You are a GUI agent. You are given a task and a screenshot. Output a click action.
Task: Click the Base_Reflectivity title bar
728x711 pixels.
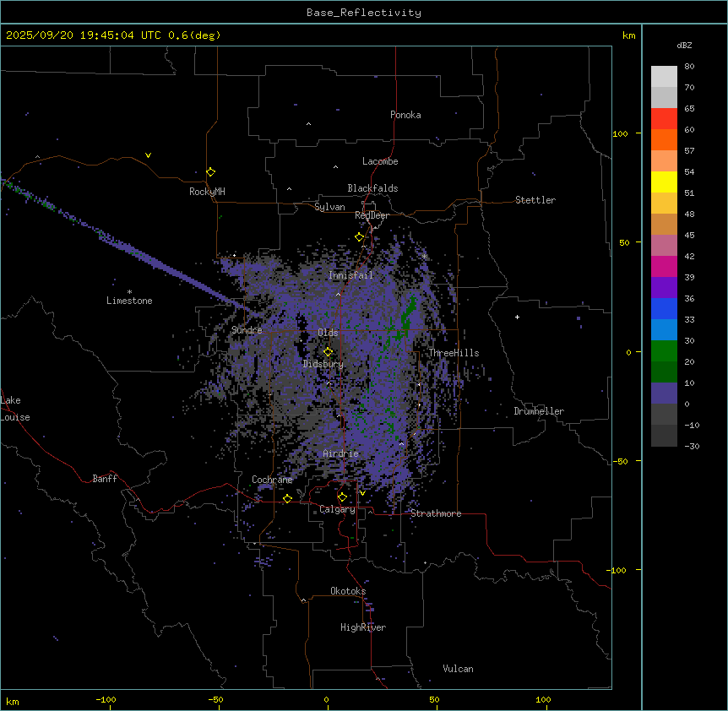point(363,13)
